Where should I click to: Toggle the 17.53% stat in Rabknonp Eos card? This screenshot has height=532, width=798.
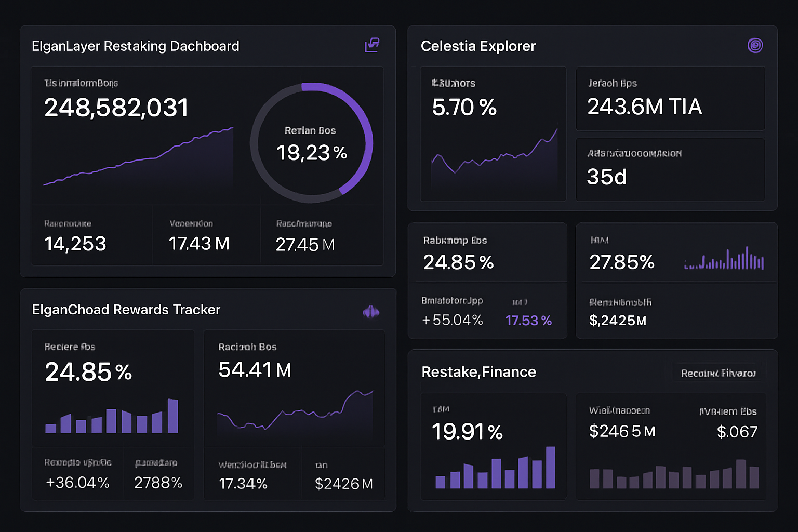click(529, 321)
